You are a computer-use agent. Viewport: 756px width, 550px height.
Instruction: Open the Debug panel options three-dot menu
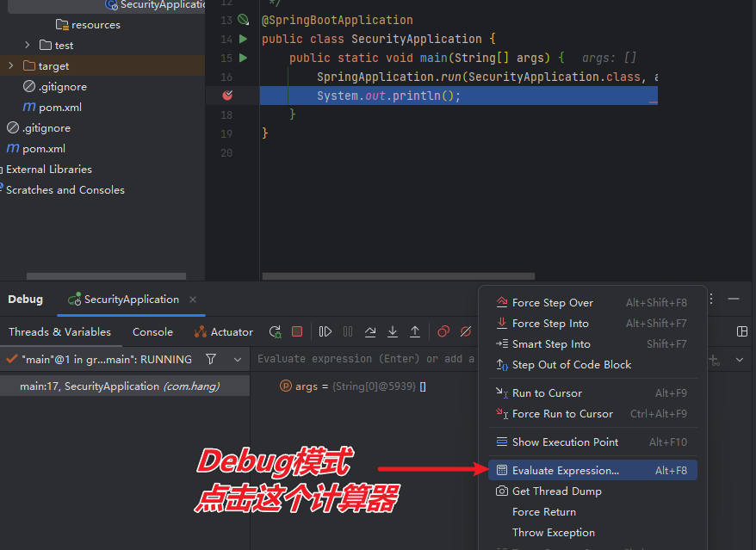(711, 299)
